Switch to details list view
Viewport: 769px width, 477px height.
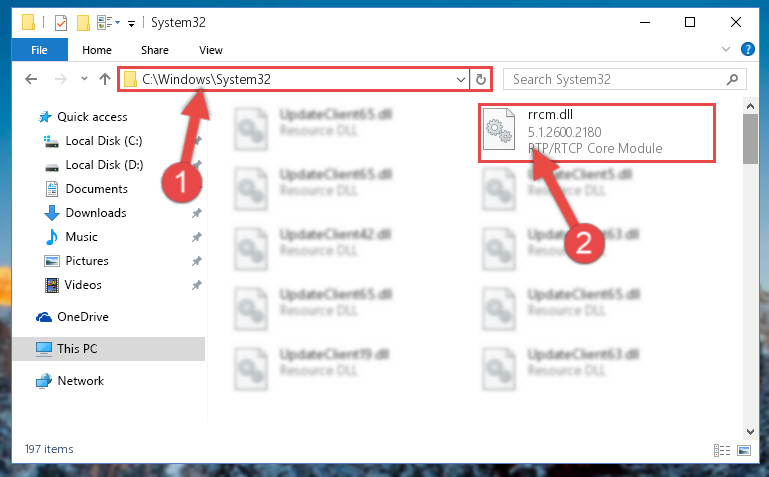(x=722, y=450)
